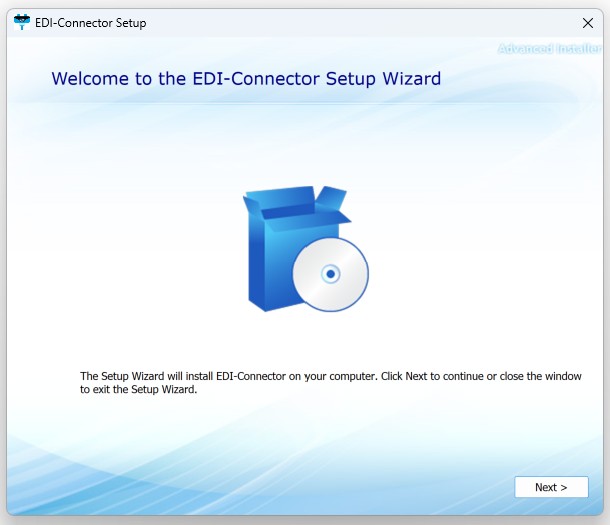Click the blue center hole of the disc

[330, 274]
